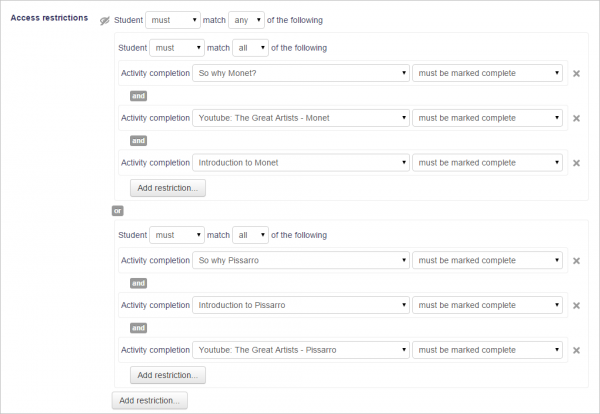Delete the 'Introduction to Pissarro' restriction row

(575, 305)
